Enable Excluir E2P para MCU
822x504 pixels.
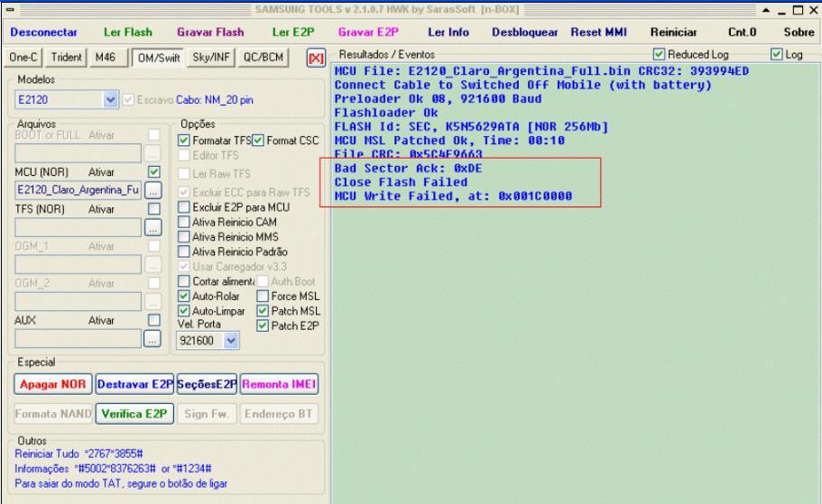click(183, 207)
